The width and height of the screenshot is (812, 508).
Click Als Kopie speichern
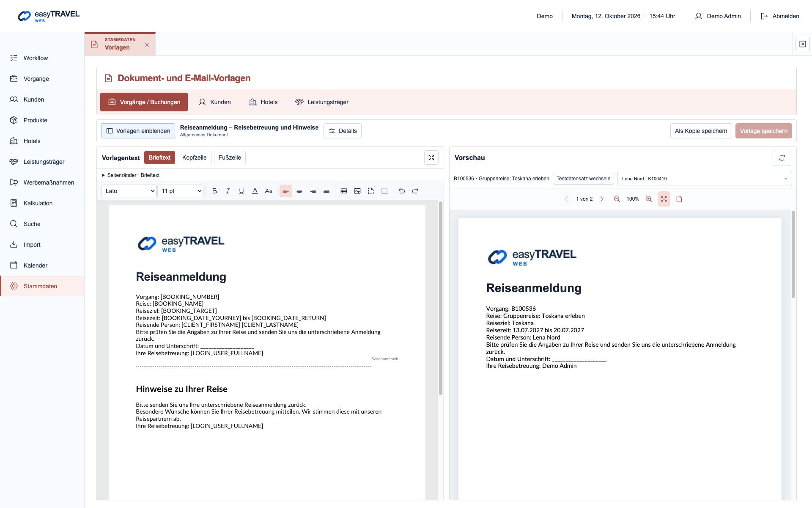[701, 131]
